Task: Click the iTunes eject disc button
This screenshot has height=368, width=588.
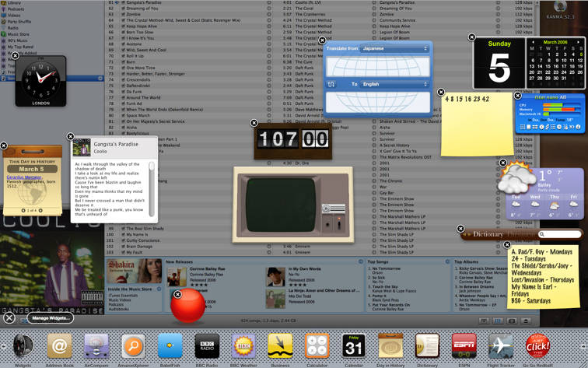Action: [526, 321]
